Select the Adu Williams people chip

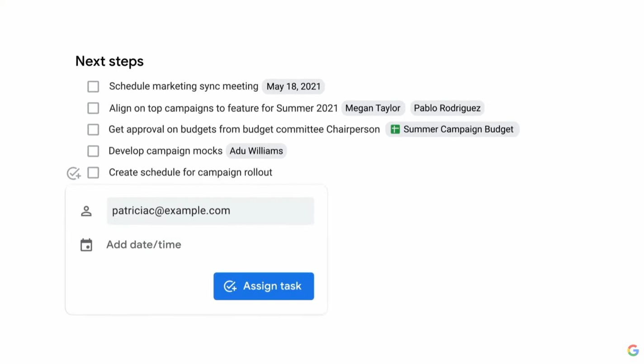coord(256,151)
